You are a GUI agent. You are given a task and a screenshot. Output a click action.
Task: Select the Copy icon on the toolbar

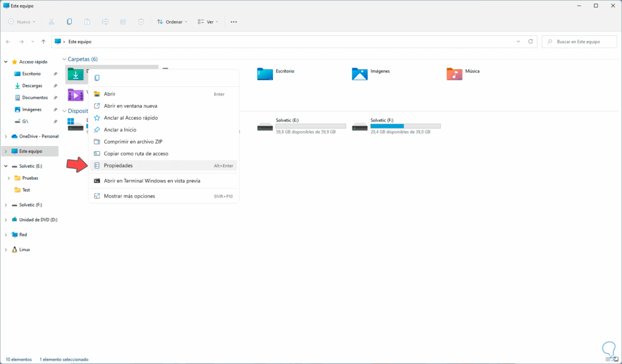pos(69,21)
